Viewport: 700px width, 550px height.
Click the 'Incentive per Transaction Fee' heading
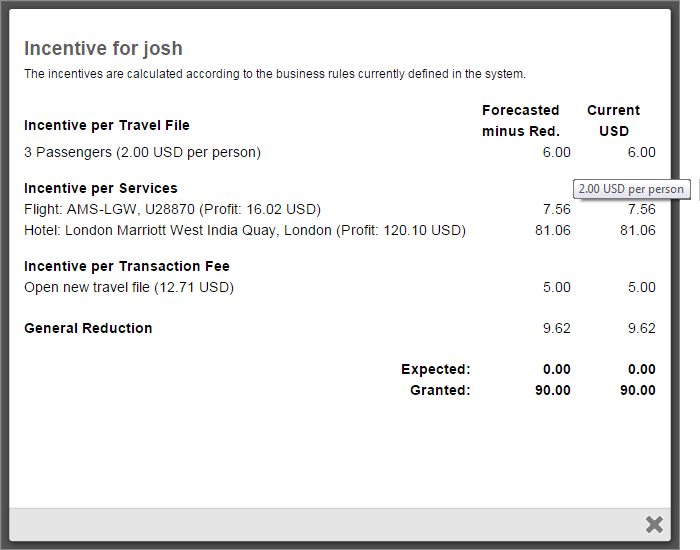pos(127,266)
